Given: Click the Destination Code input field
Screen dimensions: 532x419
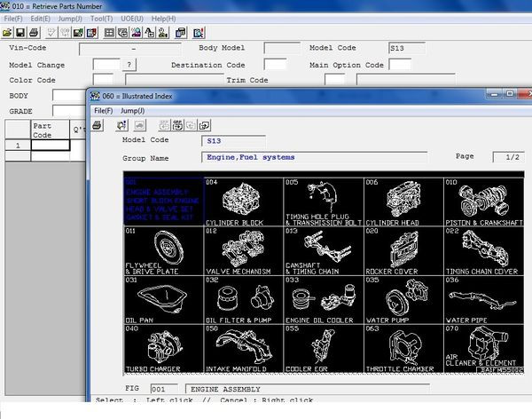Looking at the screenshot, I should 275,65.
